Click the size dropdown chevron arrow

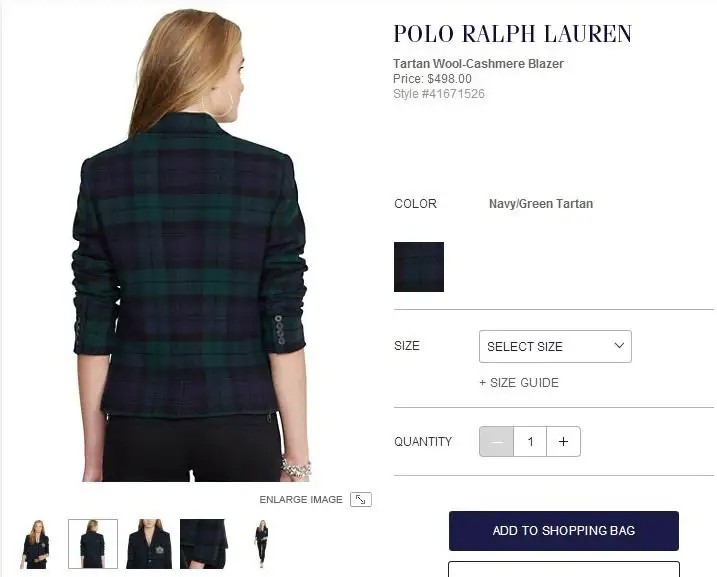pos(619,346)
